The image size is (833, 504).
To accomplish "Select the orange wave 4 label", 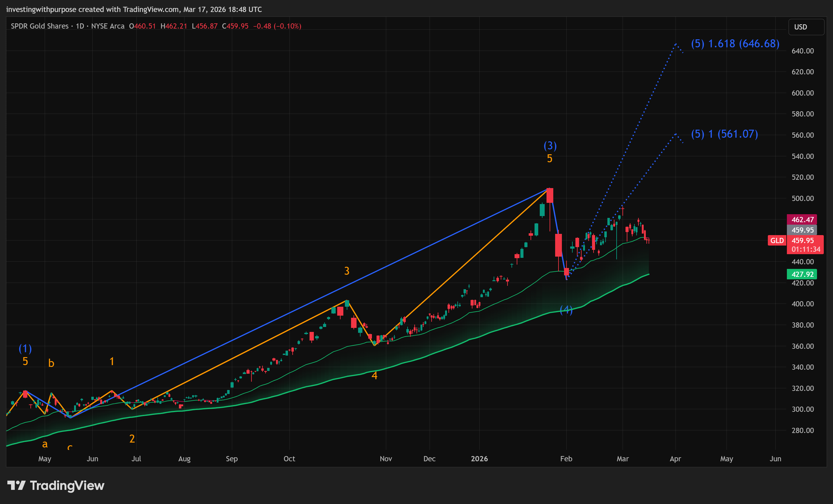I will point(374,376).
